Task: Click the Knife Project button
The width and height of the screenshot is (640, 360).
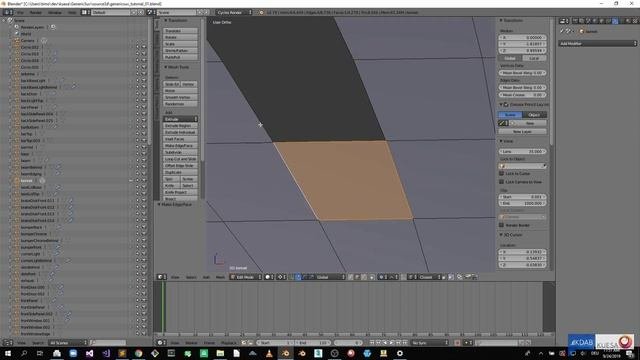Action: [180, 192]
